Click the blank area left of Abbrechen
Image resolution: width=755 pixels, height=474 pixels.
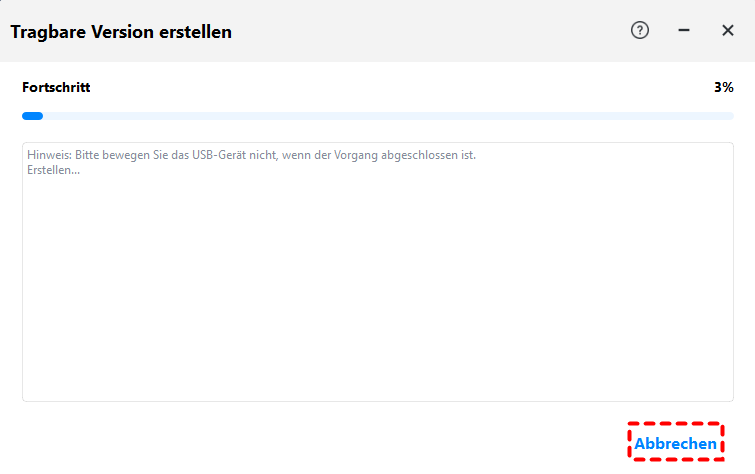tap(320, 442)
